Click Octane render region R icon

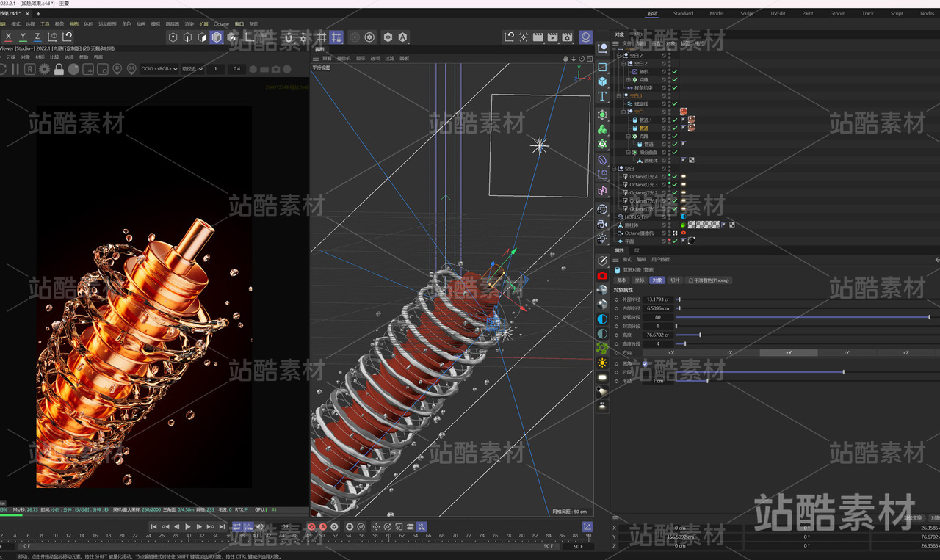point(29,69)
